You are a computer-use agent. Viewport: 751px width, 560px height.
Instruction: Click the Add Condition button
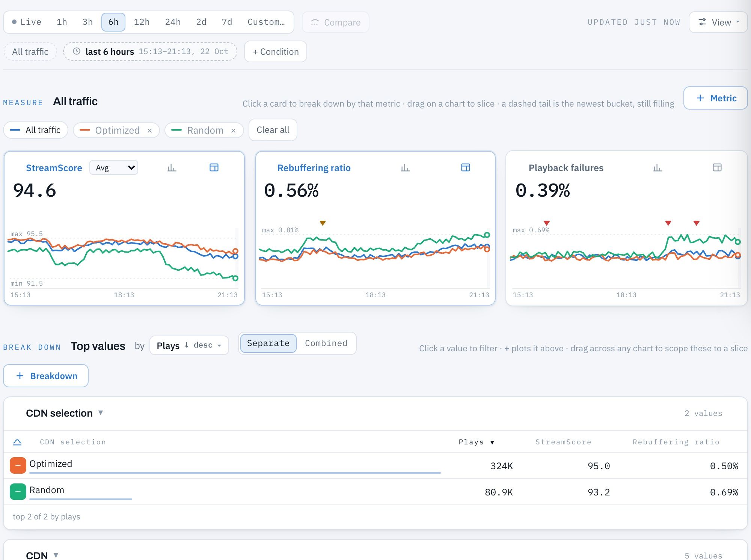[276, 51]
